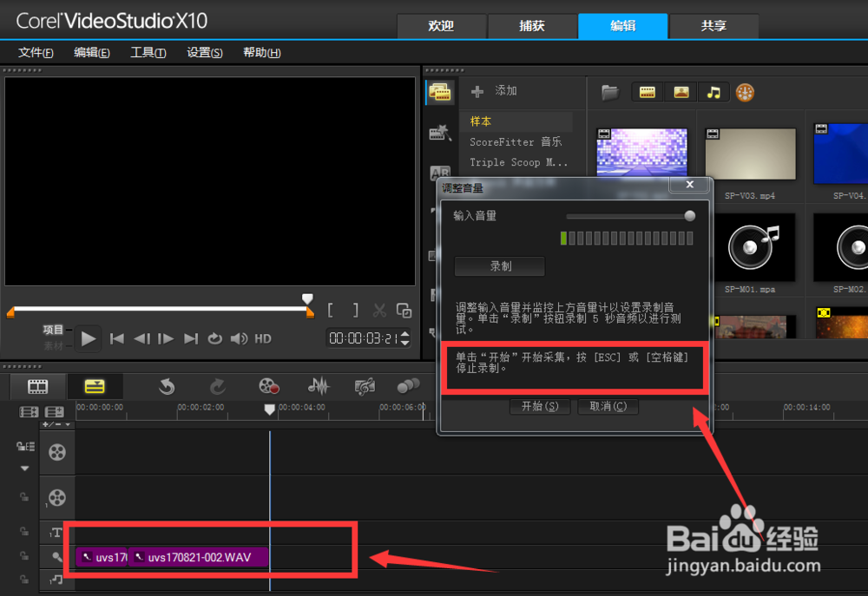Select the uvs170821-002.WAV clip
This screenshot has height=596, width=868.
click(x=199, y=557)
